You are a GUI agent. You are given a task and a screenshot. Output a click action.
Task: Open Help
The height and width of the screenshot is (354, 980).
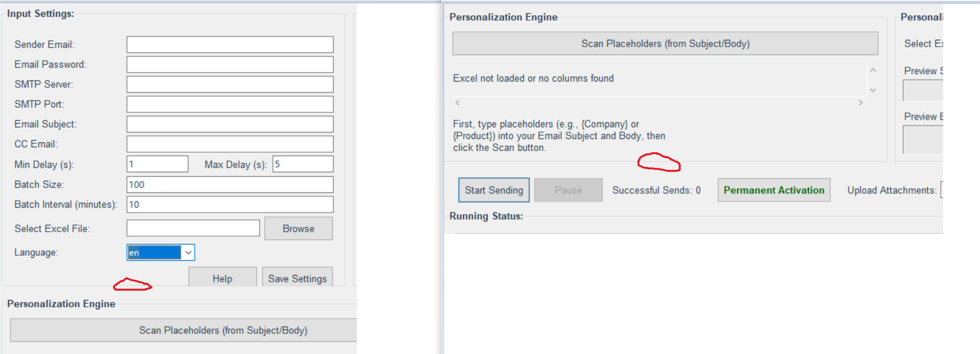point(222,278)
